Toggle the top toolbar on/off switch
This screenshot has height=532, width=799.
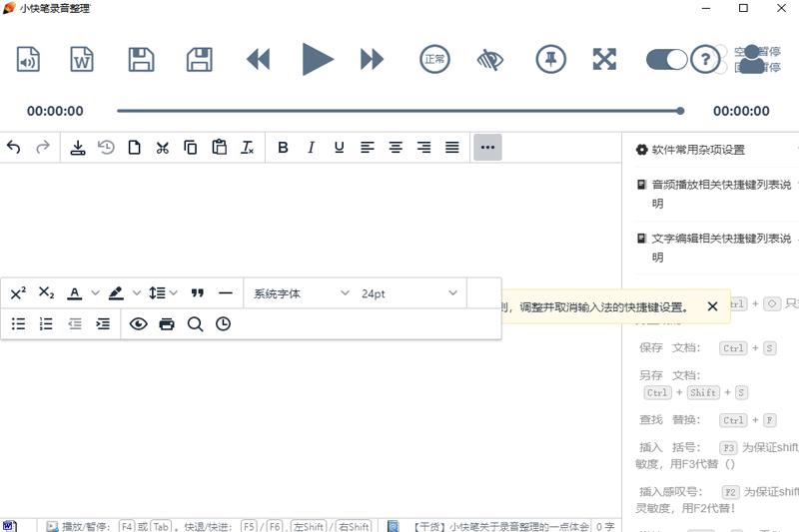point(666,60)
